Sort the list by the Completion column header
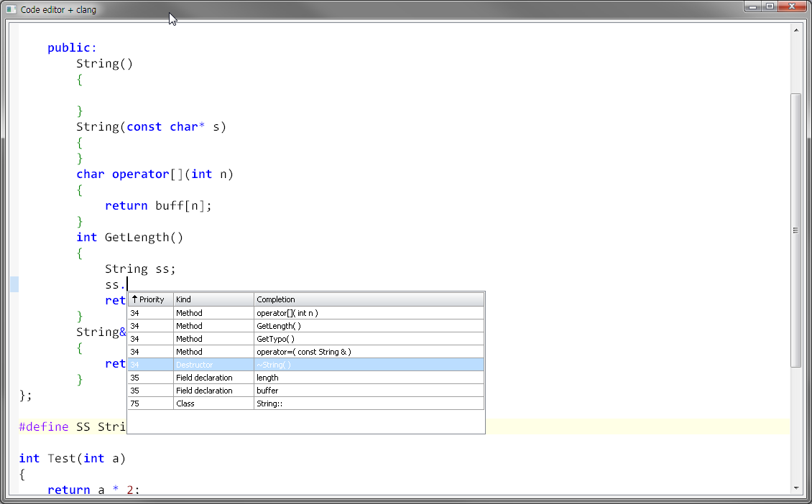 click(369, 299)
